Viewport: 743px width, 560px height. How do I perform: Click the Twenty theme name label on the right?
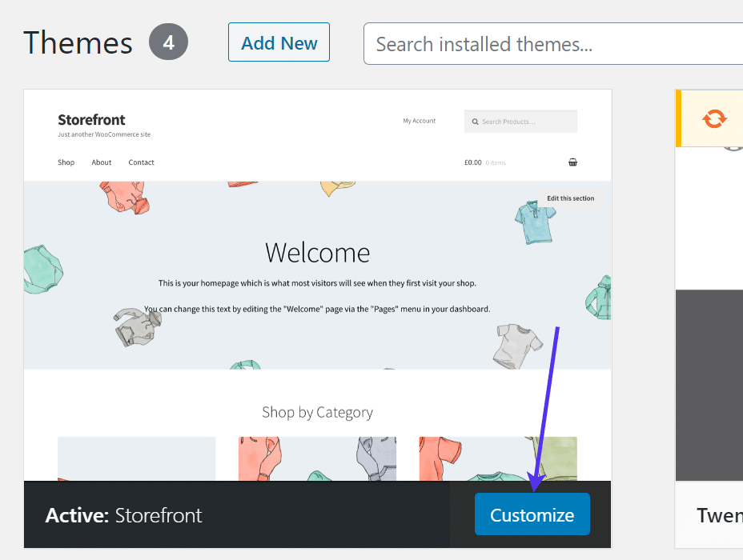click(x=719, y=516)
